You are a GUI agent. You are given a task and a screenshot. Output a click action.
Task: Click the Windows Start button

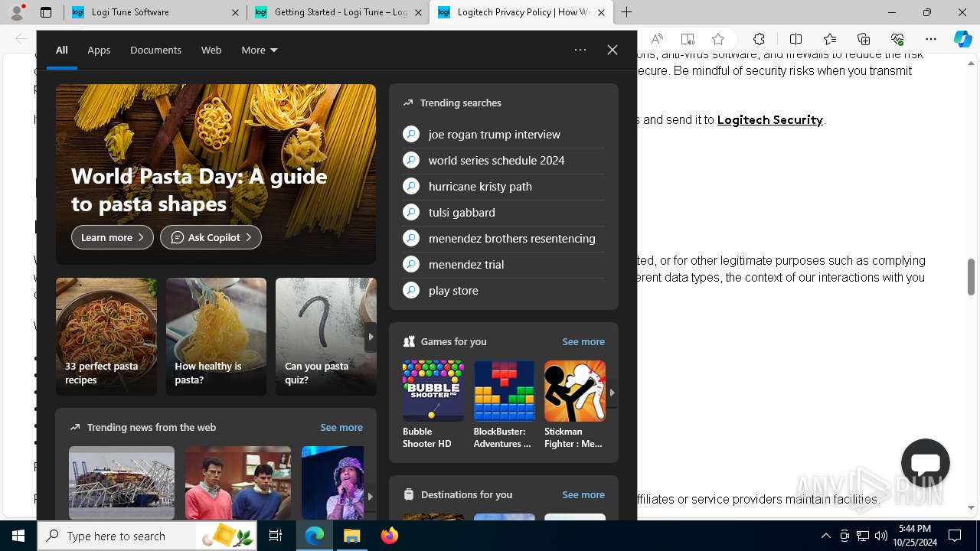[18, 536]
